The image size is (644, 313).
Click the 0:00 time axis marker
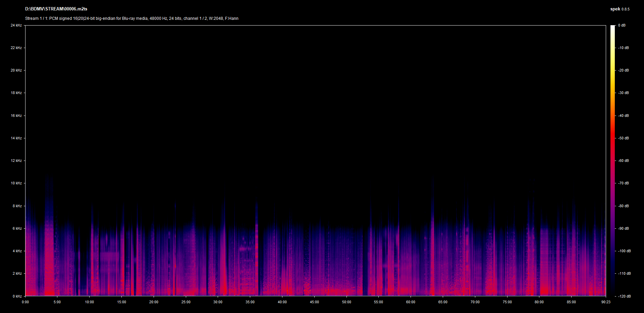click(x=25, y=302)
